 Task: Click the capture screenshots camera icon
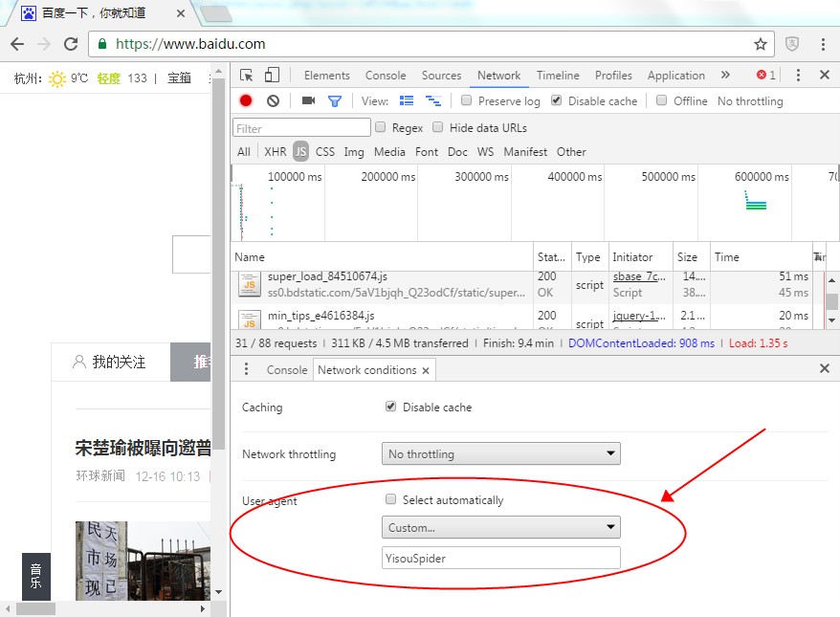pos(309,100)
